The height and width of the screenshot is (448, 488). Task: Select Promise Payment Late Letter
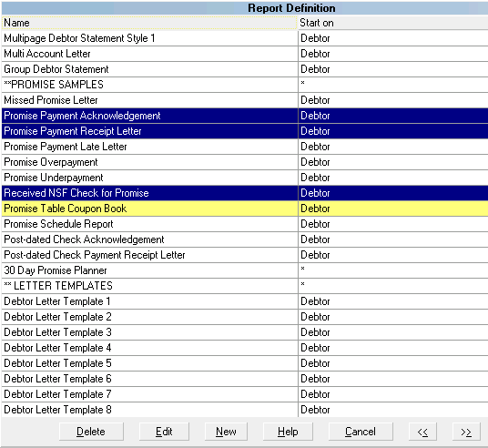tap(245, 147)
